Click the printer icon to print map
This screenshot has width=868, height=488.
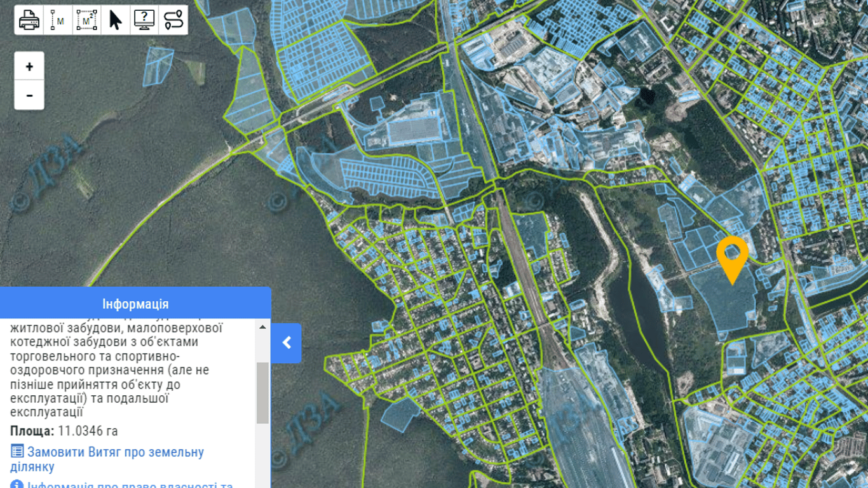click(29, 20)
